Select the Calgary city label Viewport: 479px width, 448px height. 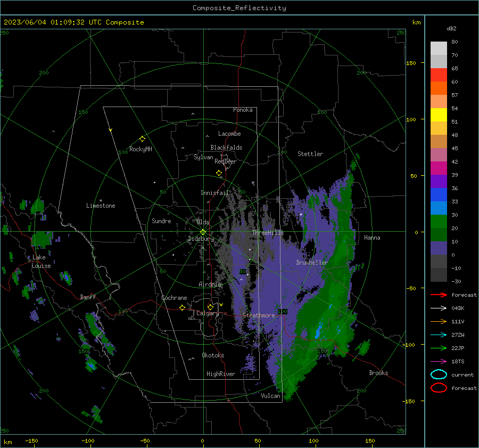click(x=208, y=313)
